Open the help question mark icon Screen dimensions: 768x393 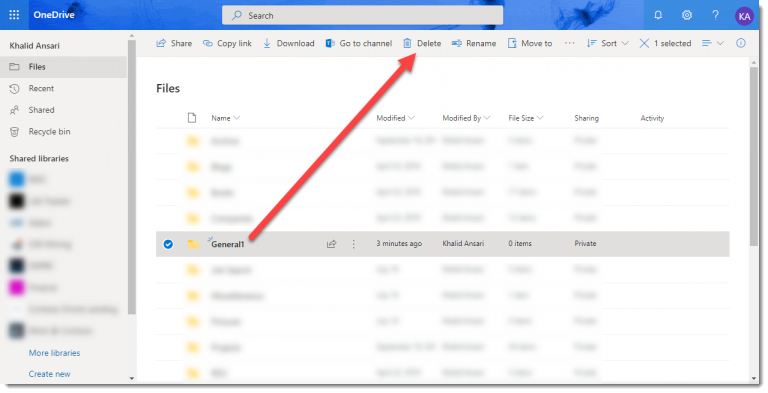point(715,15)
